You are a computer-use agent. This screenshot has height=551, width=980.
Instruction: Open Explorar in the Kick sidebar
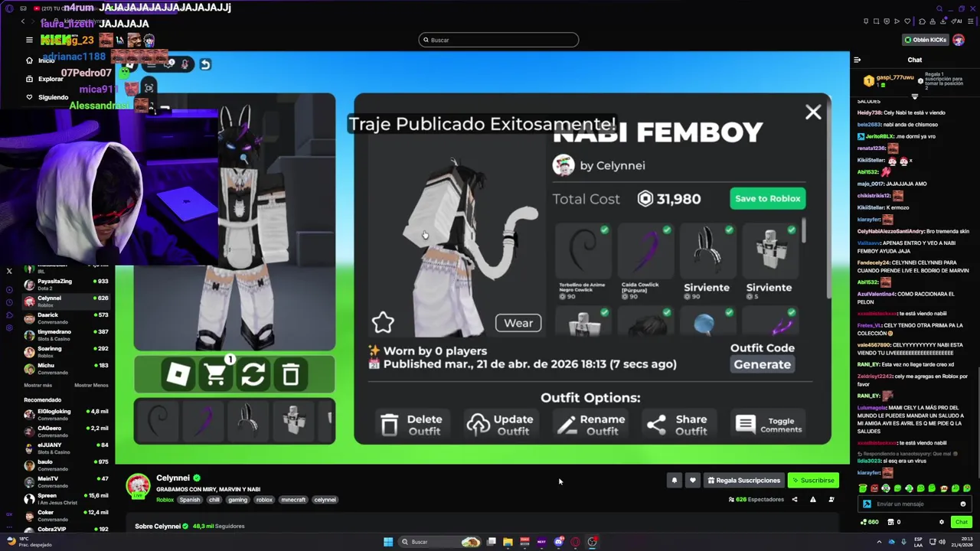(x=46, y=79)
